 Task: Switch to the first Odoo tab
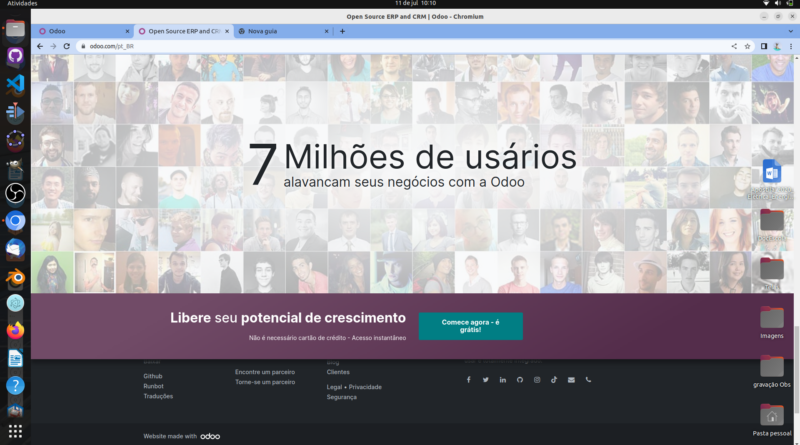(x=83, y=31)
